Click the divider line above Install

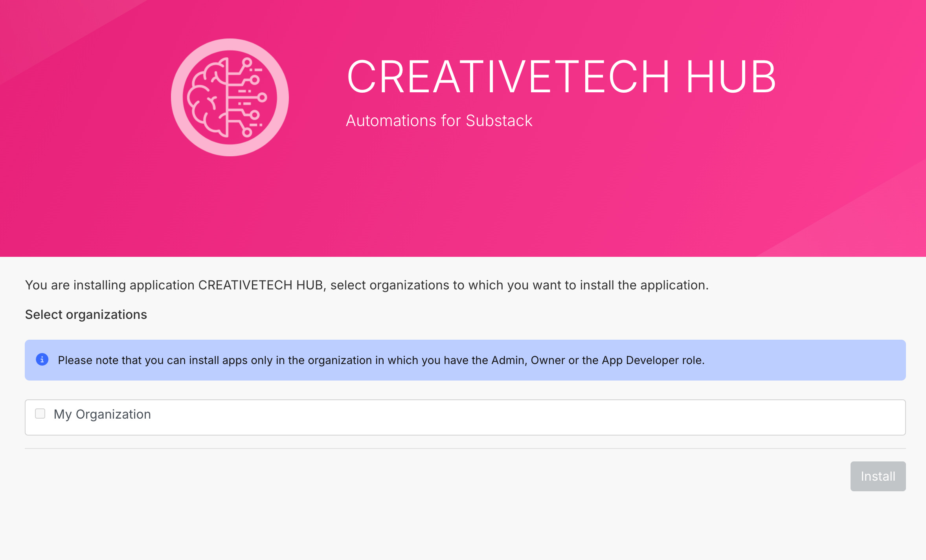[465, 448]
